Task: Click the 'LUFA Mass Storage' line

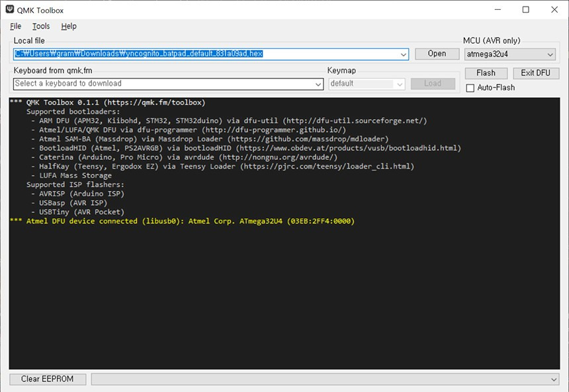Action: [71, 176]
